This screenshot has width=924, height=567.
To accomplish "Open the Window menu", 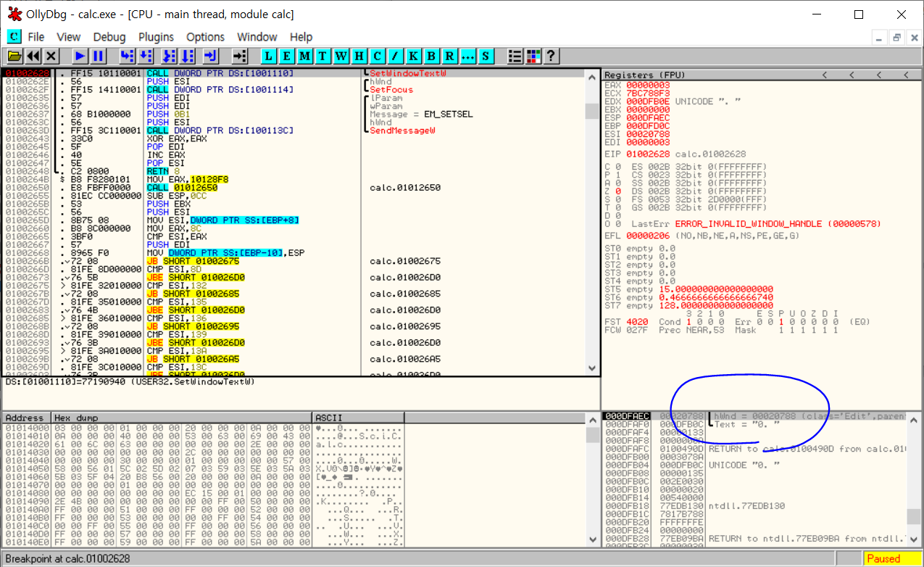I will (257, 37).
